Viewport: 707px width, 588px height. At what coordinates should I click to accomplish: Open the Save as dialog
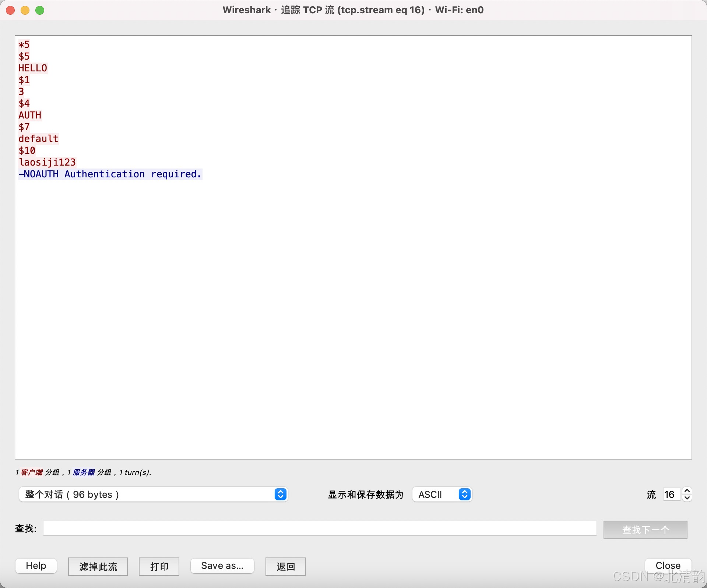coord(222,566)
